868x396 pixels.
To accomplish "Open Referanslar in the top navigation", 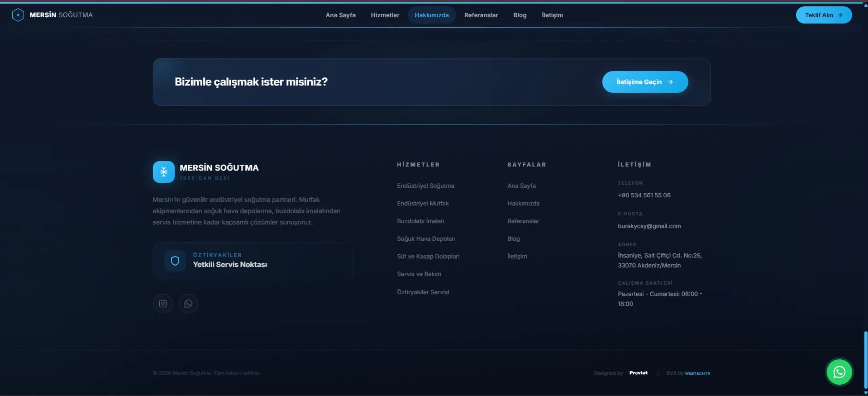I will pyautogui.click(x=481, y=15).
